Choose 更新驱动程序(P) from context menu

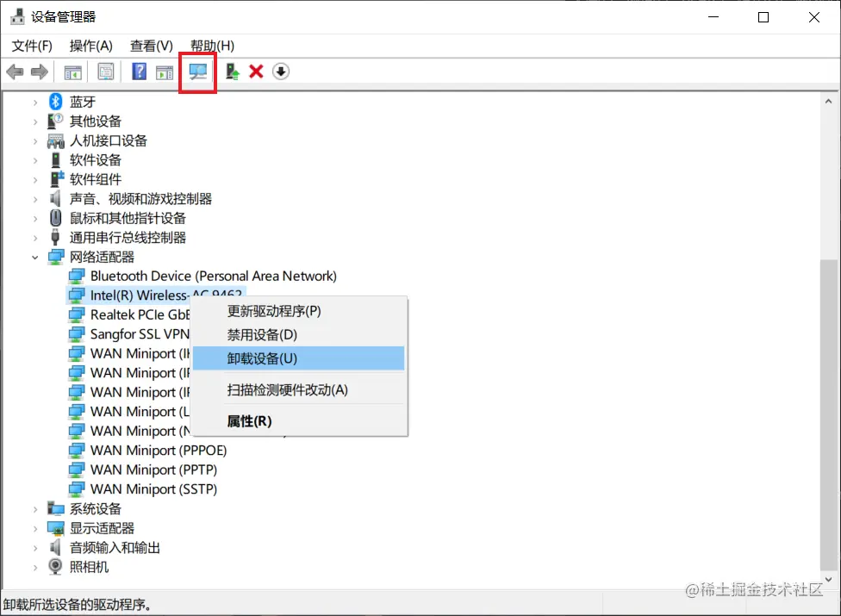point(298,311)
